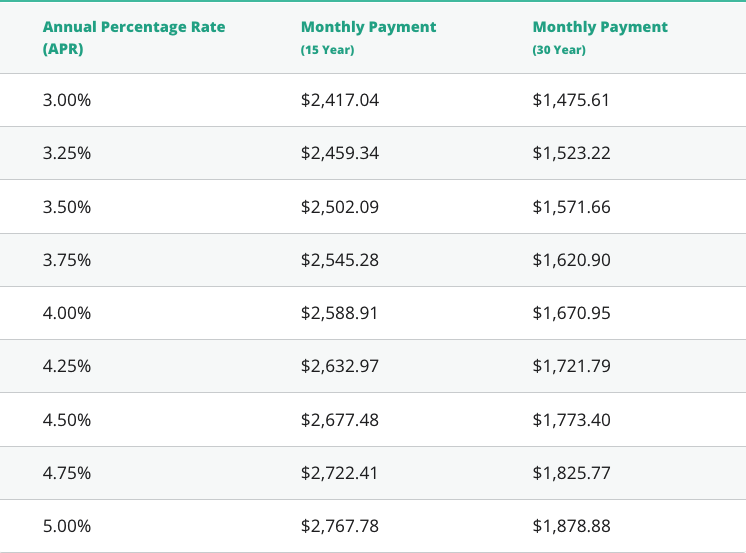This screenshot has height=553, width=746.
Task: Click the $2,632.97 payment value
Action: [340, 366]
